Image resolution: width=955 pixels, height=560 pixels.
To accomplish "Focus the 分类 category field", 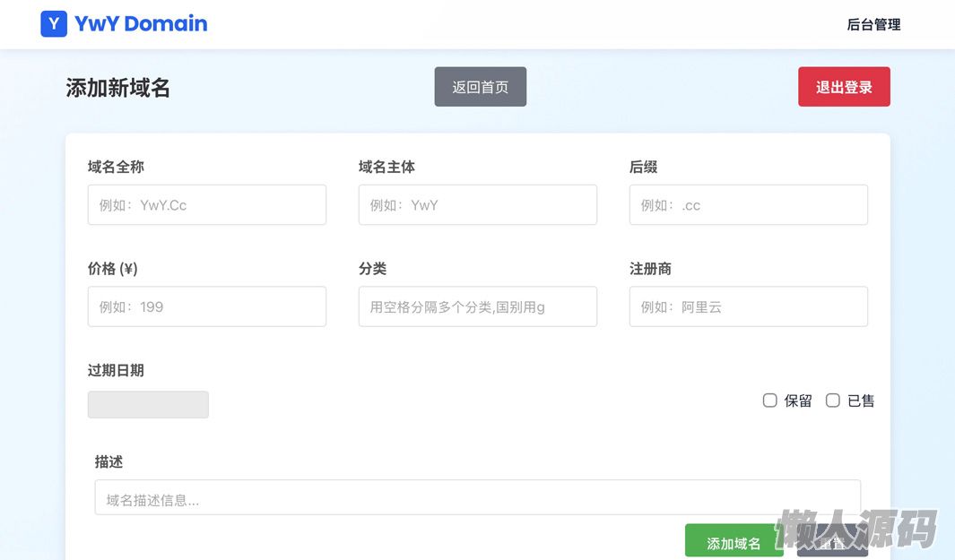I will 478,306.
